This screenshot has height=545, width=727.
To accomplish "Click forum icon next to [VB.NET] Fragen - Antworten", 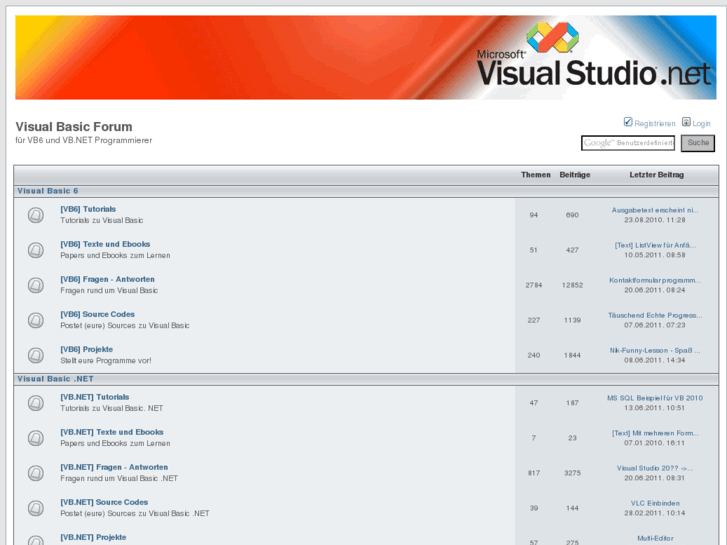I will click(x=36, y=473).
